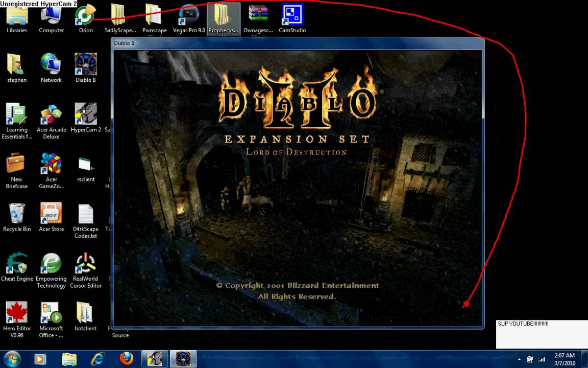Click the clock to view the calendar
This screenshot has width=588, height=368.
[x=564, y=359]
